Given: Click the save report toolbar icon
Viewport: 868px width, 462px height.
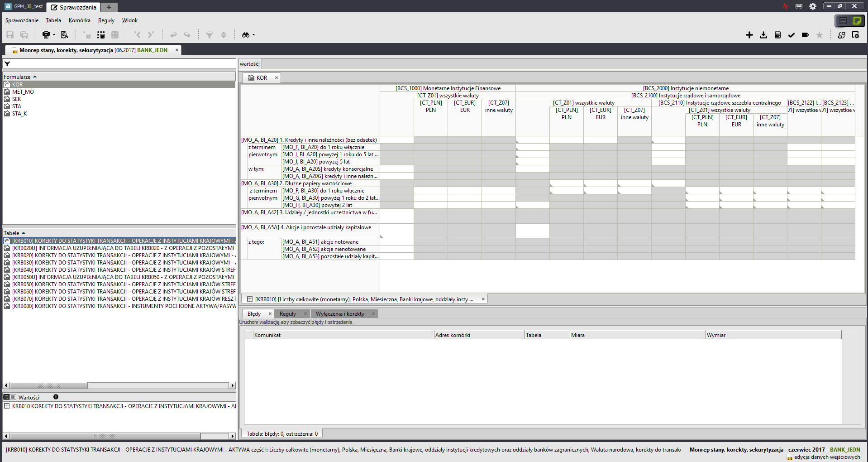Looking at the screenshot, I should [x=10, y=35].
